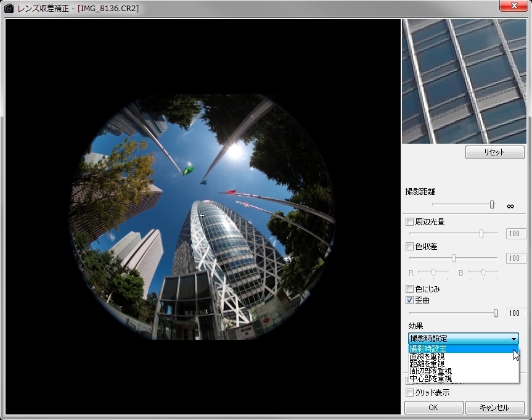Image resolution: width=532 pixels, height=420 pixels.
Task: Click the R chromatic aberration slider
Action: (433, 273)
